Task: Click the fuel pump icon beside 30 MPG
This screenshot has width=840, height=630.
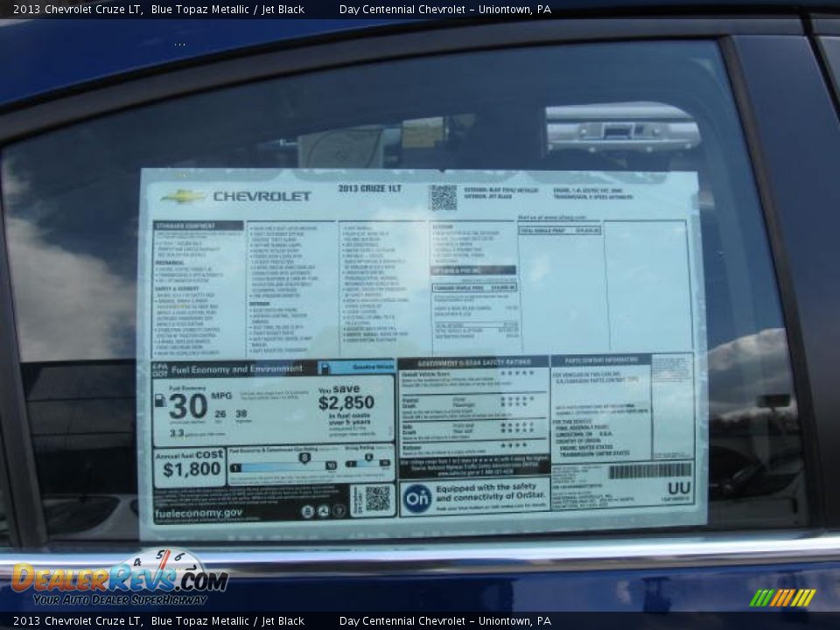Action: pyautogui.click(x=159, y=400)
